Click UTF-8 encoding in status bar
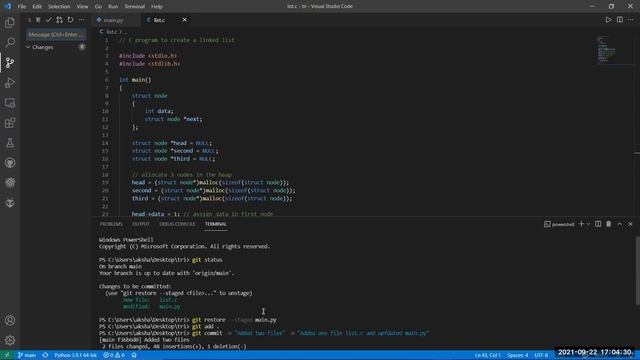The width and height of the screenshot is (640, 360). tap(542, 355)
